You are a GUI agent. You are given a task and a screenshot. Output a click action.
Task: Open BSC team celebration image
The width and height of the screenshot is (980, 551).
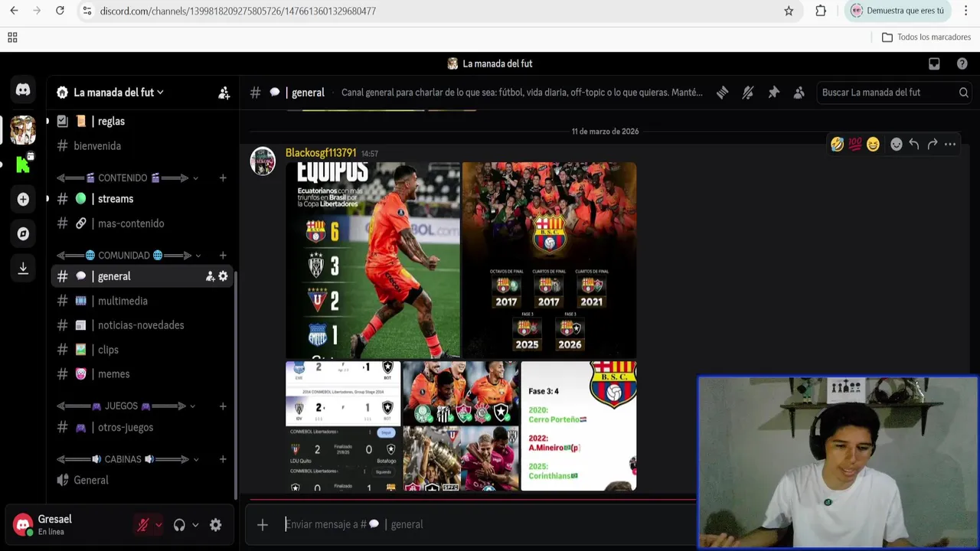549,260
